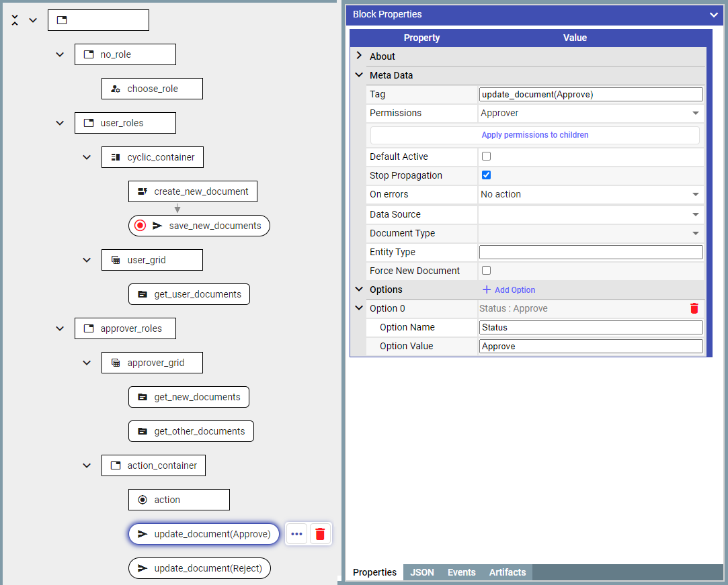This screenshot has width=728, height=585.
Task: Check the Force New Document checkbox
Action: [487, 271]
